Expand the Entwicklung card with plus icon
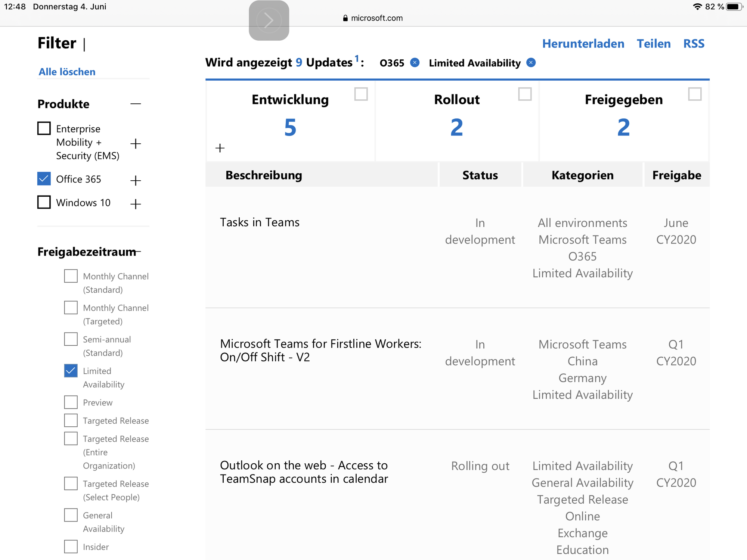The image size is (747, 560). click(x=220, y=148)
